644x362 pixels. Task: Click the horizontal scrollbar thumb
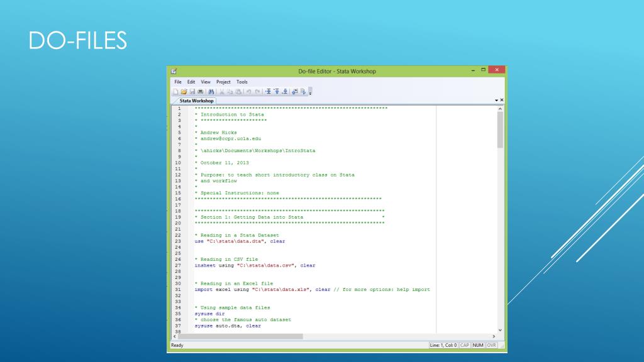click(241, 337)
